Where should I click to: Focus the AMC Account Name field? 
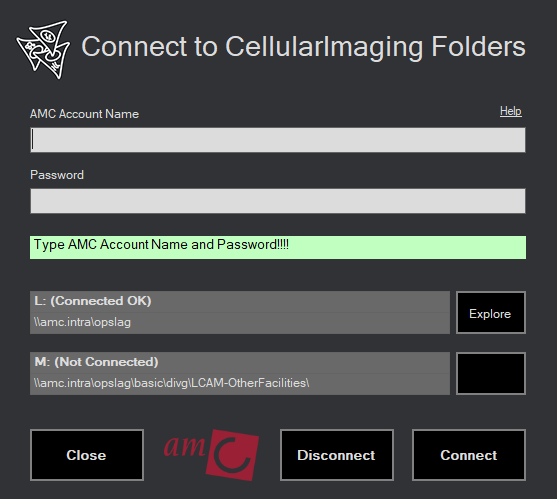point(278,140)
